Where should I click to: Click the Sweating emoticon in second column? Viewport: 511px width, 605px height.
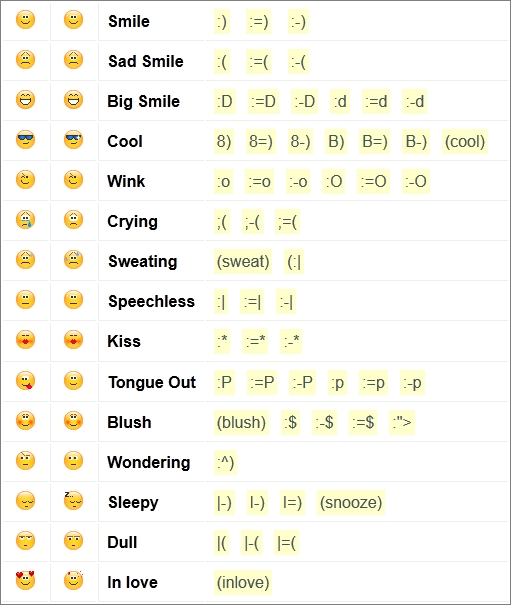[x=73, y=259]
